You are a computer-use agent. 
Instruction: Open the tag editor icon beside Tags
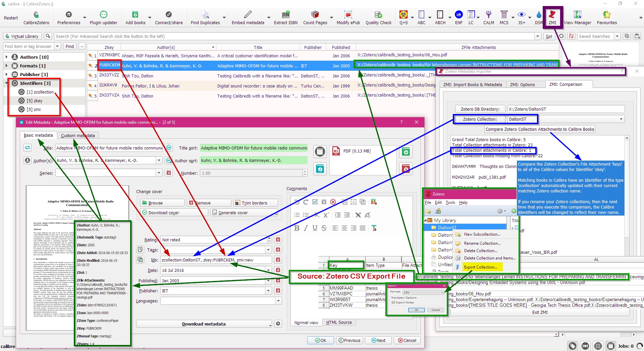coord(140,250)
